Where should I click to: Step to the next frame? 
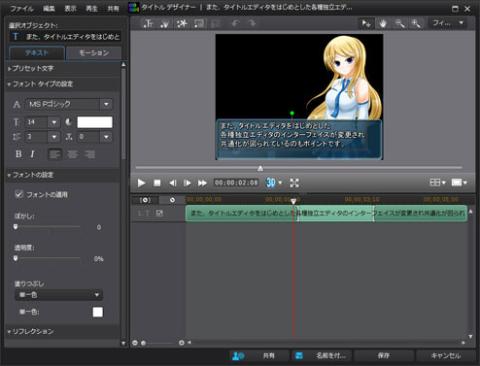pyautogui.click(x=187, y=183)
